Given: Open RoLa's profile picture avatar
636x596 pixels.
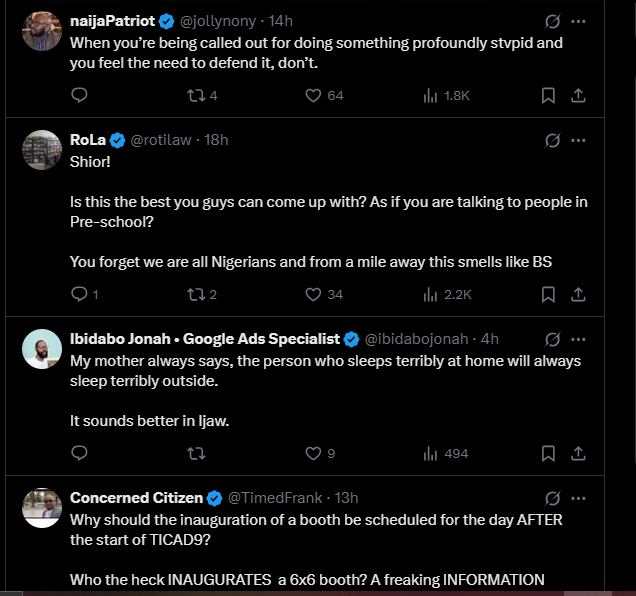Looking at the screenshot, I should 42,150.
